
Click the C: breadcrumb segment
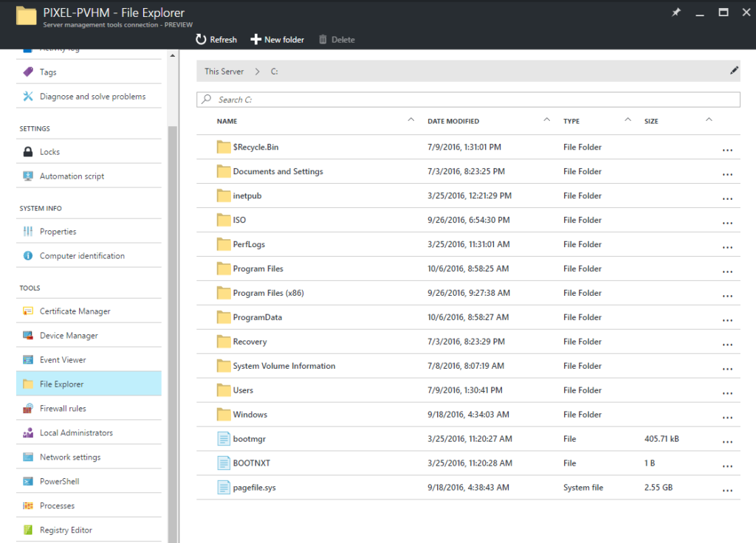(274, 72)
